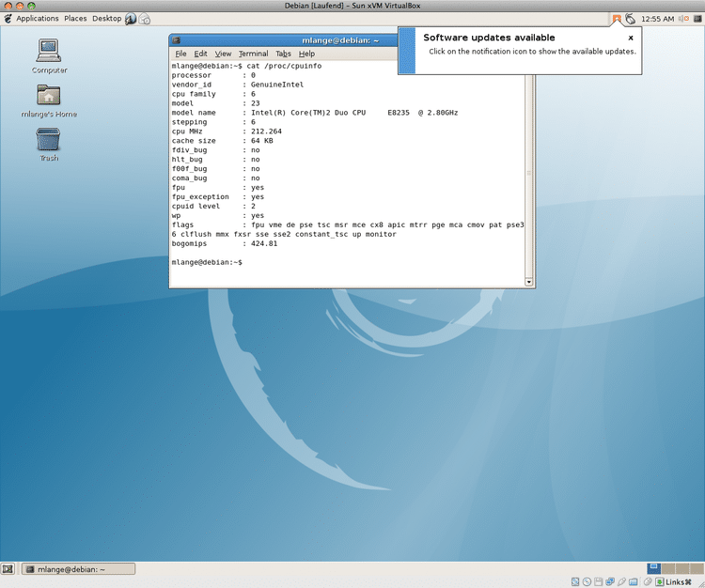This screenshot has width=705, height=588.
Task: Switch to the first (active) workspace
Action: (653, 568)
